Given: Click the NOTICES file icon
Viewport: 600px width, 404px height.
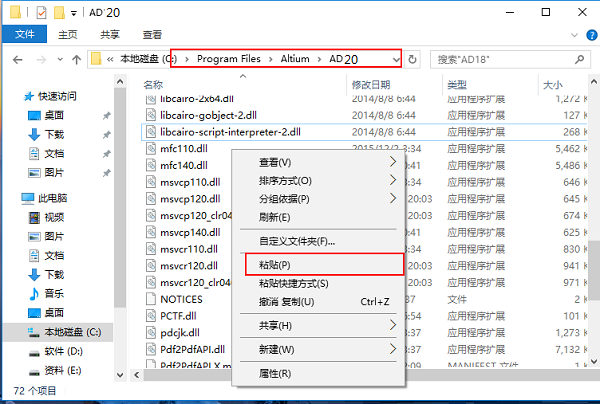Looking at the screenshot, I should 151,299.
